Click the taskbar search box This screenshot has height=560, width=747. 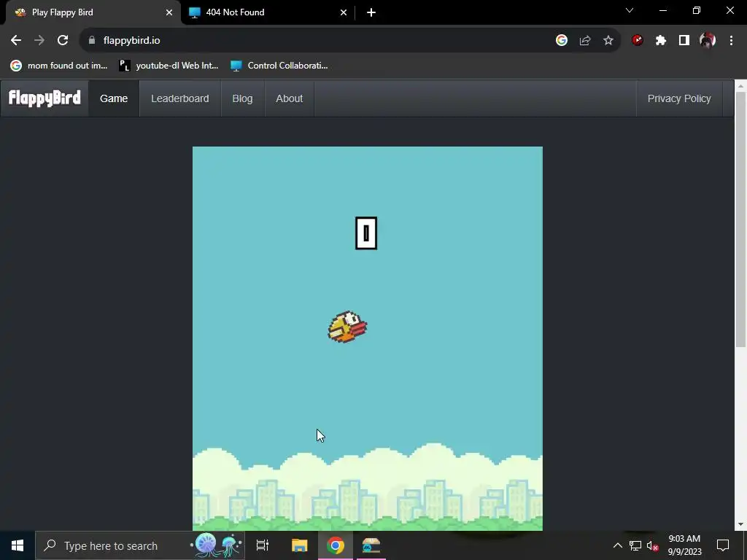click(x=140, y=545)
